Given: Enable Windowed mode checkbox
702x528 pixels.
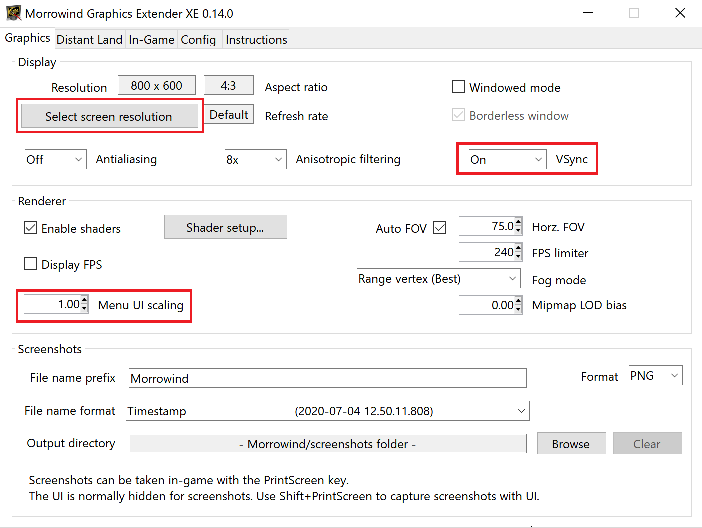Looking at the screenshot, I should pyautogui.click(x=460, y=88).
